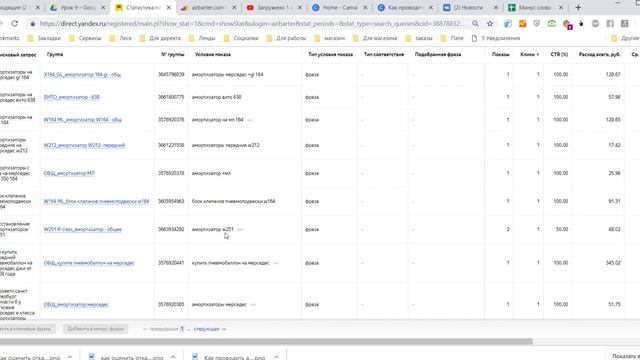Sort table by the Клики column header
640x360 pixels.
point(529,54)
